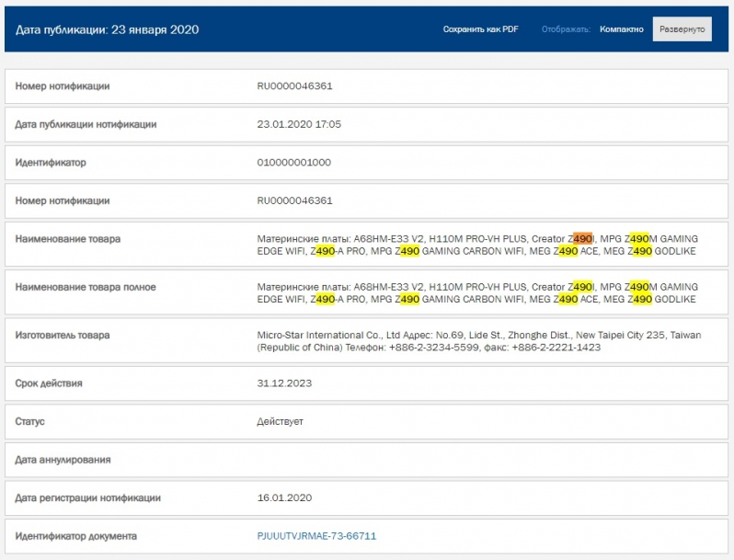The image size is (734, 560).
Task: Select the header text Дата публикации: 23 января 2020
Action: (x=108, y=29)
